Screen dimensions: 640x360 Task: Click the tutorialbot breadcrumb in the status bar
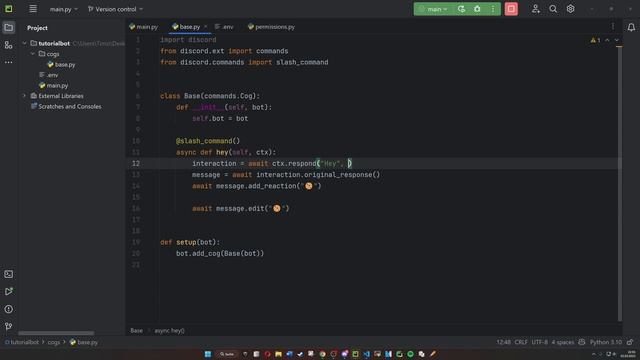pyautogui.click(x=22, y=342)
